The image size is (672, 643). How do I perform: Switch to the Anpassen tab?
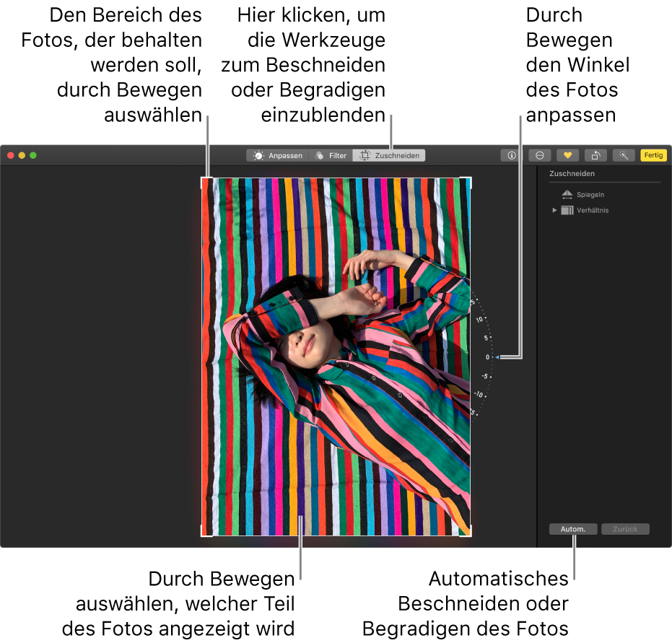[x=278, y=155]
